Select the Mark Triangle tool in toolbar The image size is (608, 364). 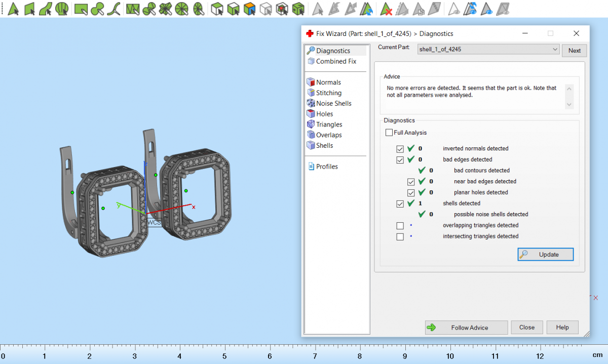point(14,9)
